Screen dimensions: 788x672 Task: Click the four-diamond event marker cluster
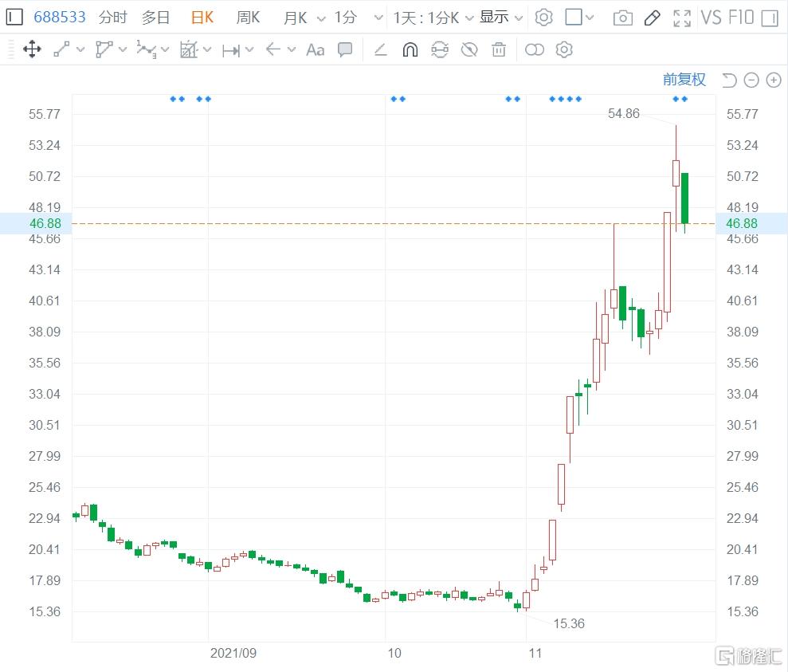point(566,99)
